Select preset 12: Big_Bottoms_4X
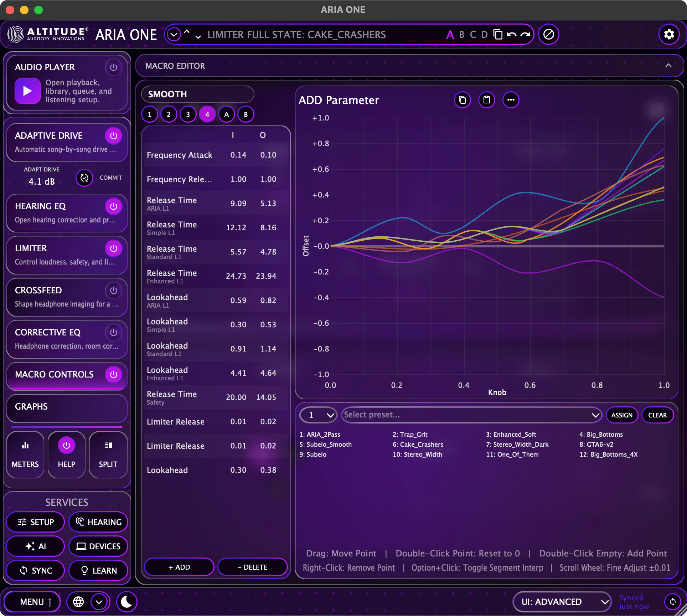 coord(609,455)
